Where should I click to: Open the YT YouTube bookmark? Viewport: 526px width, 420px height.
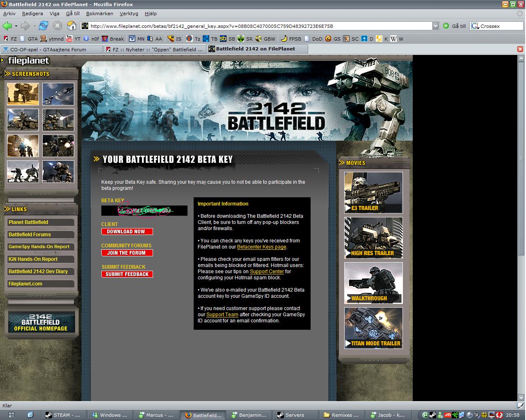(73, 39)
